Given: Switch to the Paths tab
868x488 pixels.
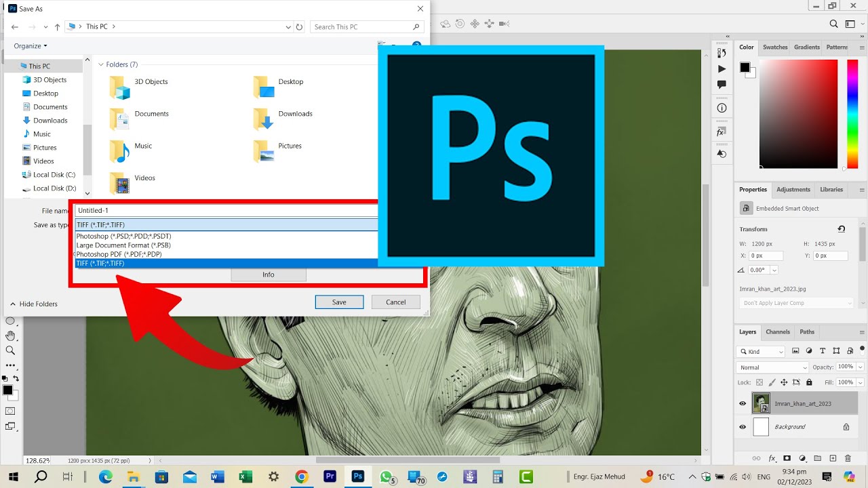Looking at the screenshot, I should coord(807,332).
